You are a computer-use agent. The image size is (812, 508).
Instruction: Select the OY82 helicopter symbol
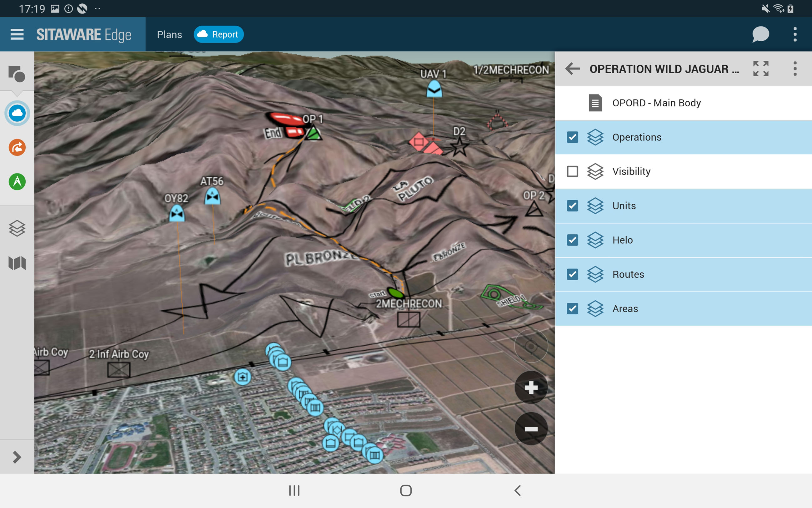pyautogui.click(x=177, y=213)
